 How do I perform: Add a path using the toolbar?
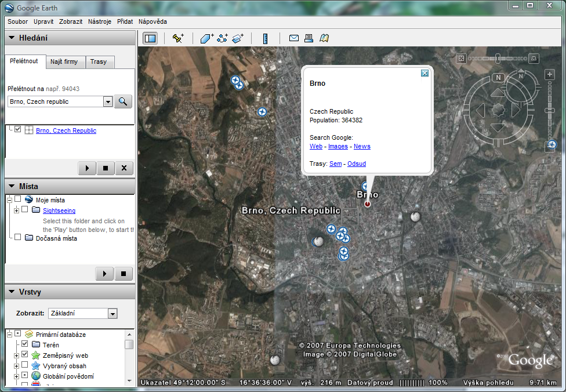point(222,38)
